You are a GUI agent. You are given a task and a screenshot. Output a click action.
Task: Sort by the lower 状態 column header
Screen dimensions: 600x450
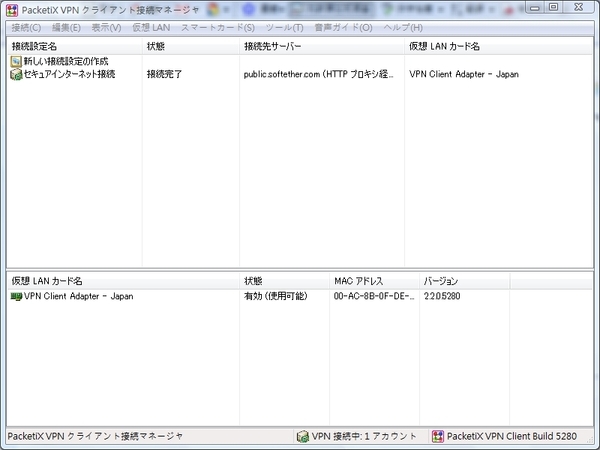point(284,281)
